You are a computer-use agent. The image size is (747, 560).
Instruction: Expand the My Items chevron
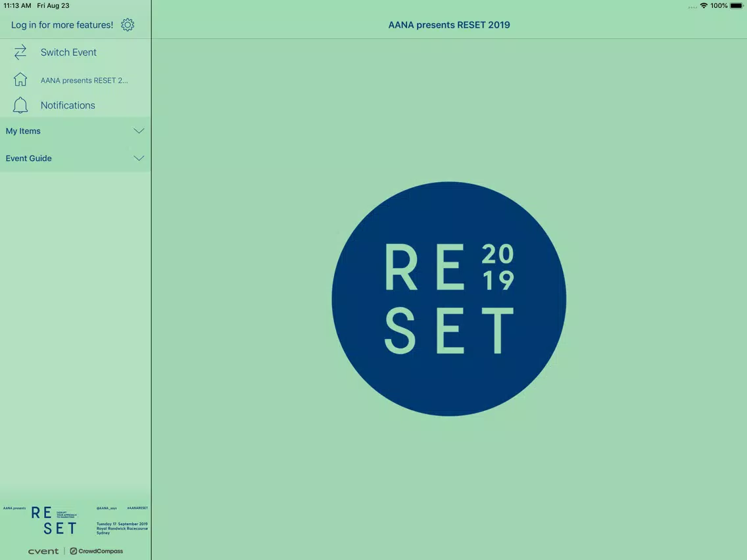[139, 131]
